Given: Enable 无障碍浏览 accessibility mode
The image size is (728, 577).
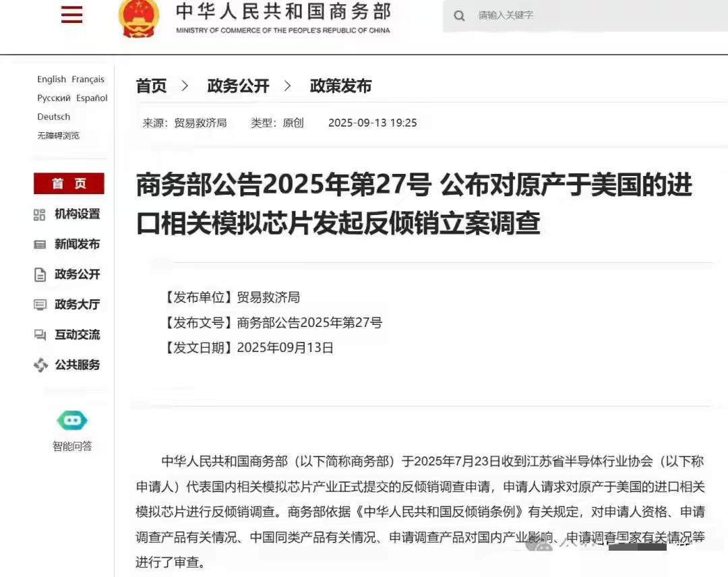Looking at the screenshot, I should pyautogui.click(x=58, y=135).
